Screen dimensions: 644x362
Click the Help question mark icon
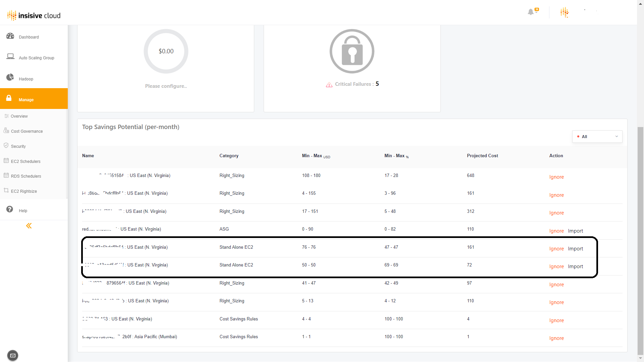pos(10,209)
